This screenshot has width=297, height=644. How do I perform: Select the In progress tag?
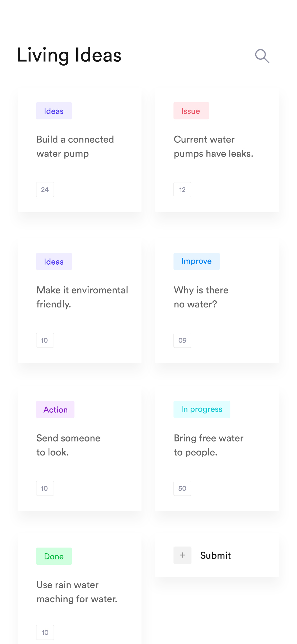[202, 409]
